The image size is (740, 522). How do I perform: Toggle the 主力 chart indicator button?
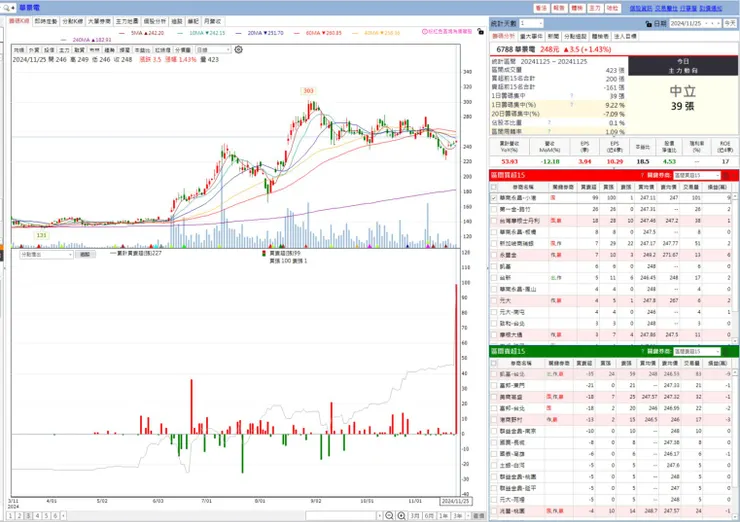pos(64,50)
